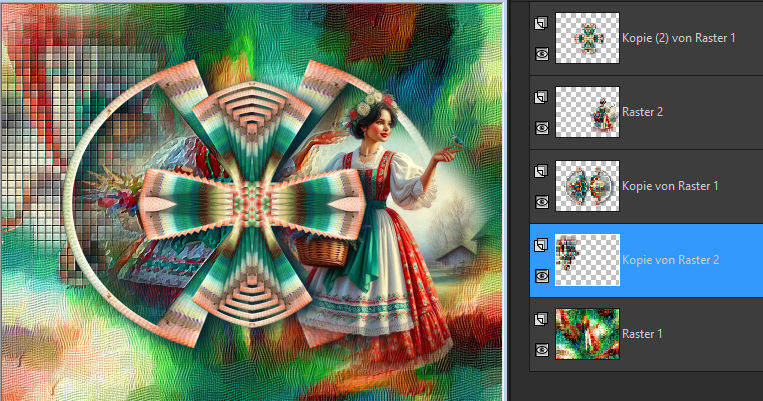Hide the Kopie (2) von Raster 1 layer

click(x=541, y=54)
